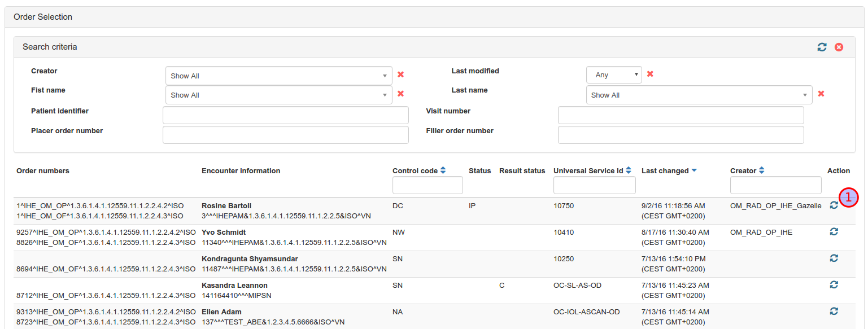Click the red reset icon in Search criteria header

tap(839, 47)
